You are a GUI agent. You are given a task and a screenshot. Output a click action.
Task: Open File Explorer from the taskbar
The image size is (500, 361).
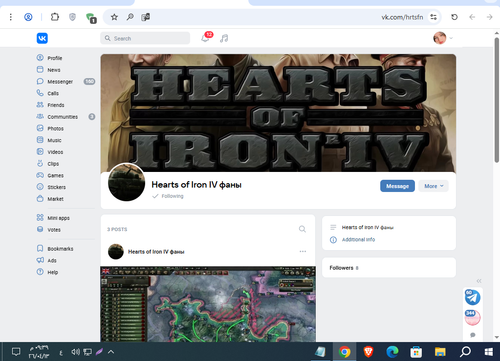coord(440,352)
